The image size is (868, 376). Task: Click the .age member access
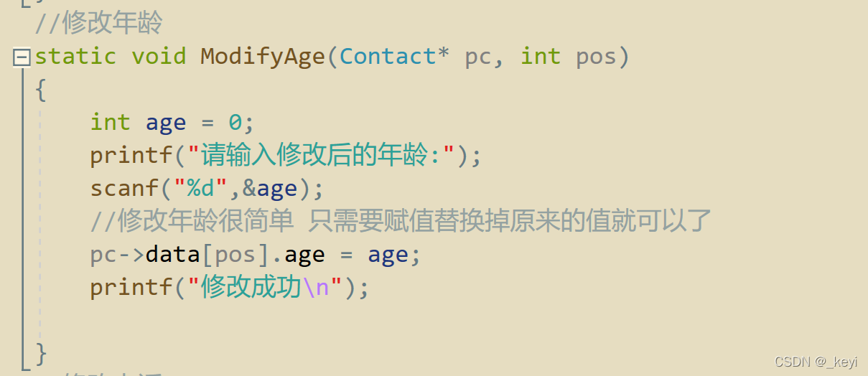pyautogui.click(x=304, y=255)
